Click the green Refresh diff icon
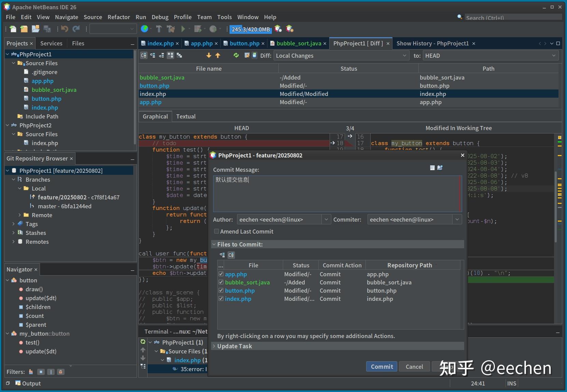567x392 pixels. point(236,55)
